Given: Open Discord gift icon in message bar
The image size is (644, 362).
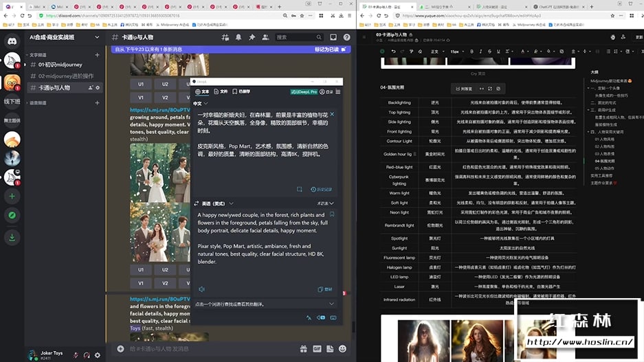Looking at the screenshot, I should point(304,348).
